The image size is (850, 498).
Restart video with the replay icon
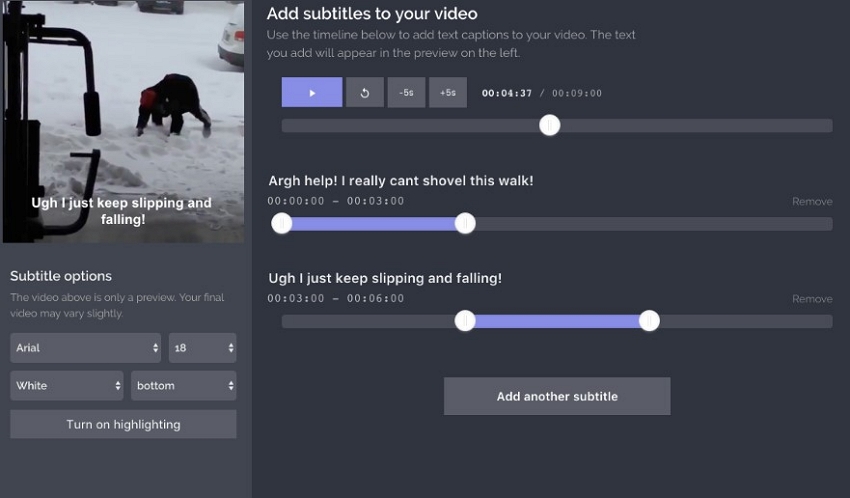[365, 93]
